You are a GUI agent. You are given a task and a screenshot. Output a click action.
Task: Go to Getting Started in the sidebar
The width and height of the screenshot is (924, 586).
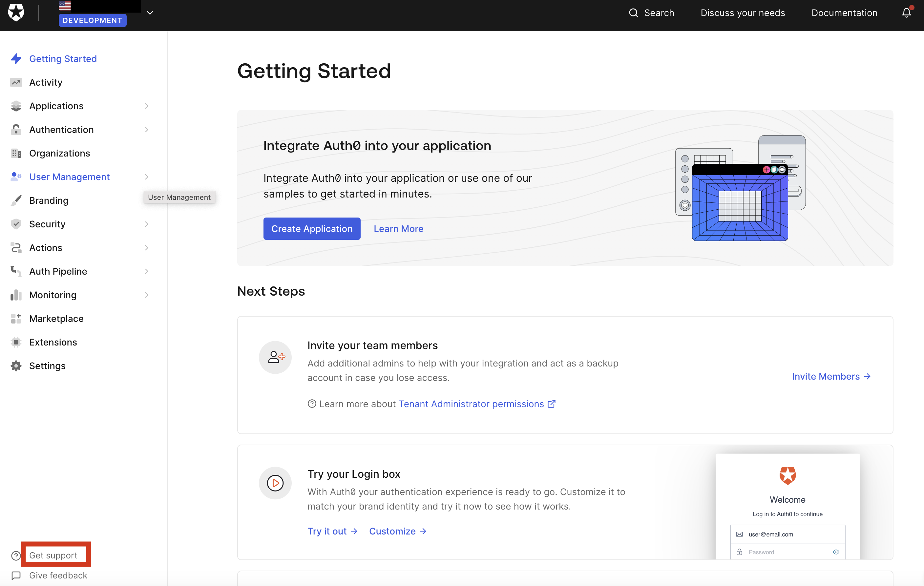click(x=63, y=59)
